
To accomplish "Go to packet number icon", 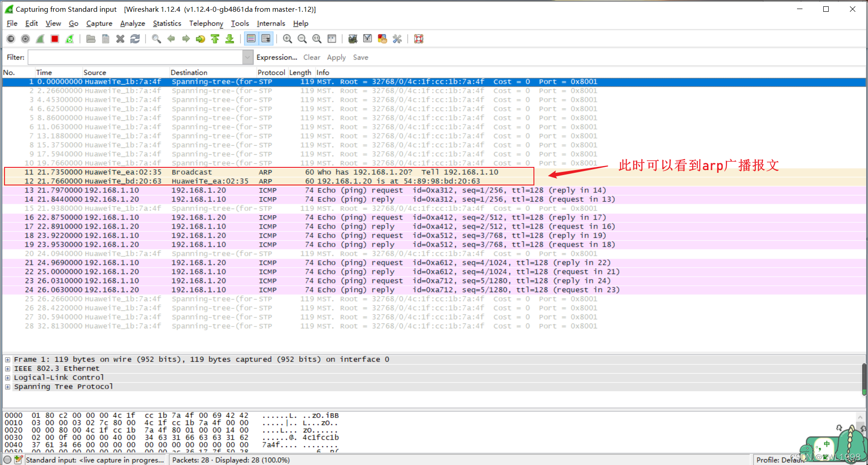I will coord(200,39).
